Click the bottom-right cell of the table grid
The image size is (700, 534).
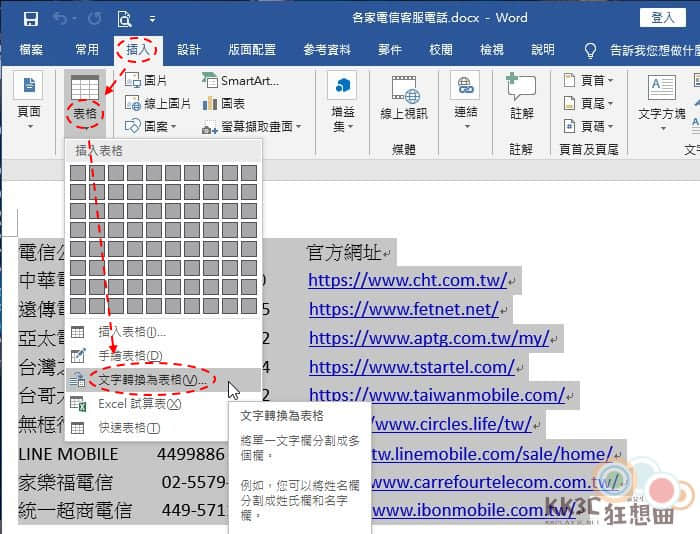tap(249, 306)
